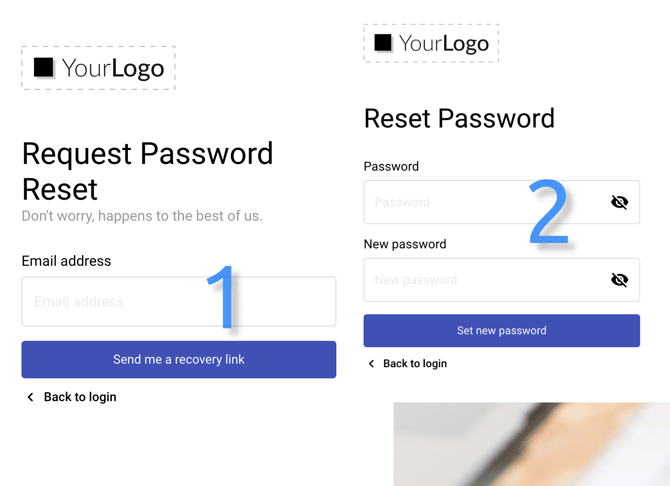Toggle visibility of the Password field

[619, 202]
